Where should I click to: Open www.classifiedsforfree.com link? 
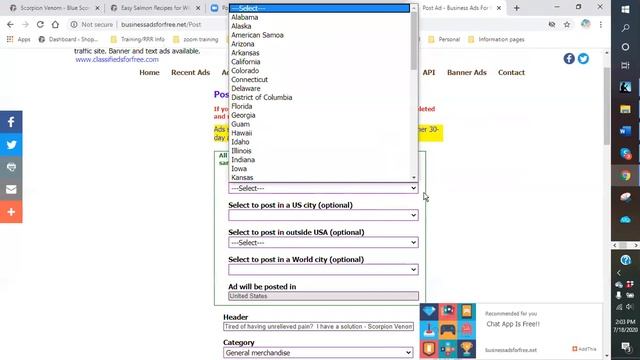tap(117, 60)
